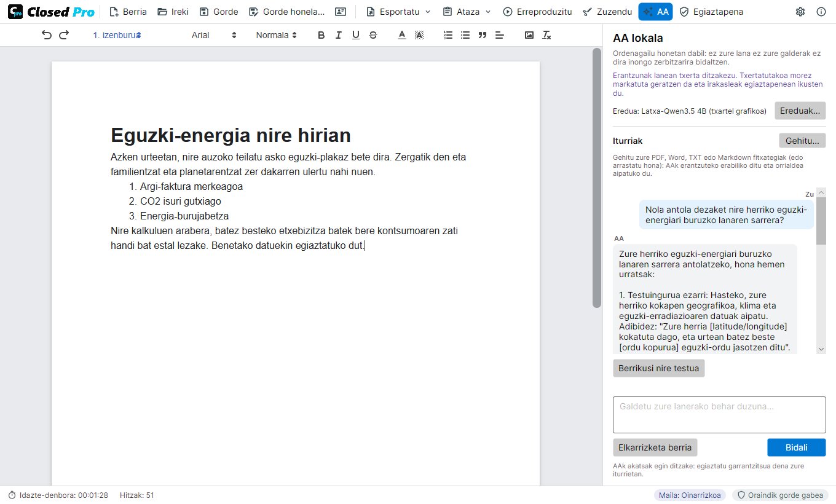
Task: Save the document with Gorde
Action: pos(219,12)
